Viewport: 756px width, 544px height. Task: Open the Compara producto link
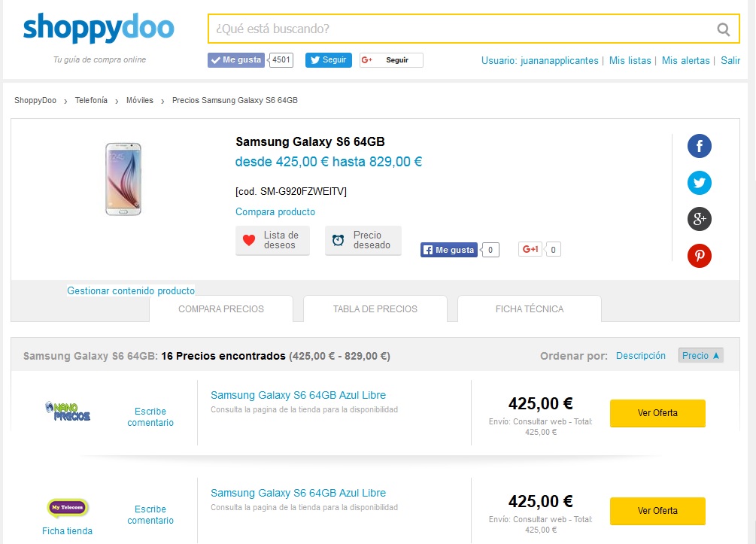[x=275, y=212]
